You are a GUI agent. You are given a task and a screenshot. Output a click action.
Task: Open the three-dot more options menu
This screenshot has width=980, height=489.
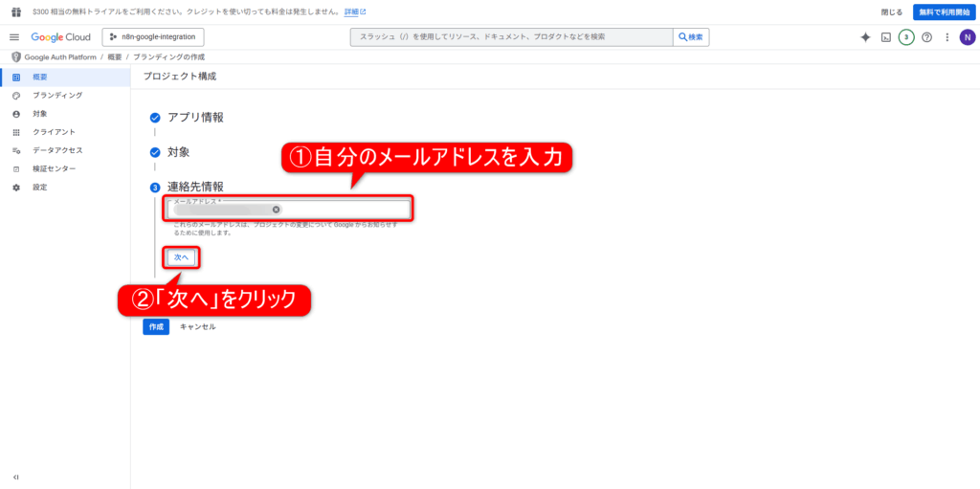[947, 37]
